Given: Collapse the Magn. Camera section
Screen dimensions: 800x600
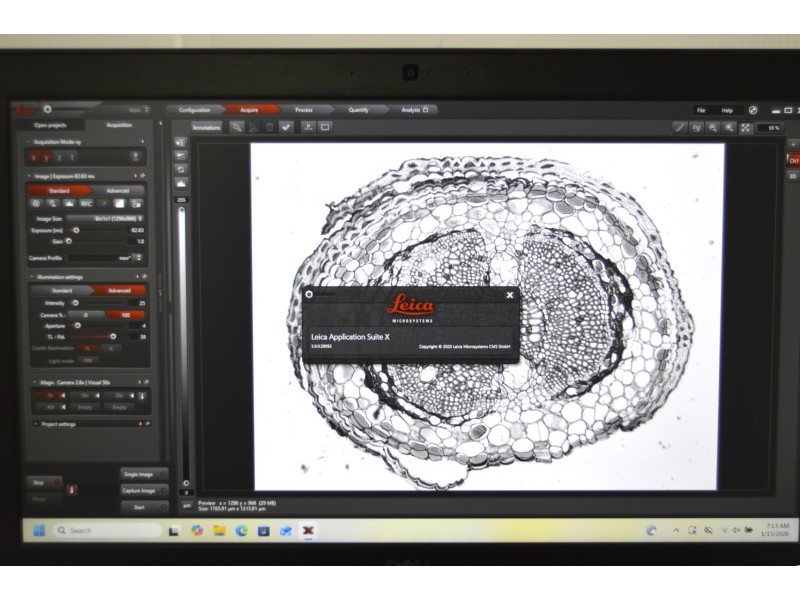Looking at the screenshot, I should coord(35,382).
